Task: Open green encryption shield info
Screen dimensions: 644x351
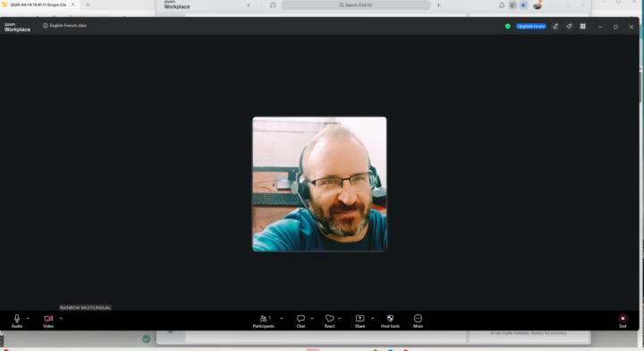Action: pos(508,26)
